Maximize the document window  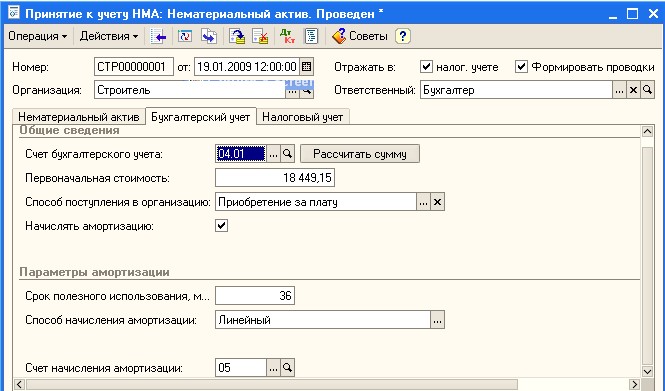tap(632, 14)
